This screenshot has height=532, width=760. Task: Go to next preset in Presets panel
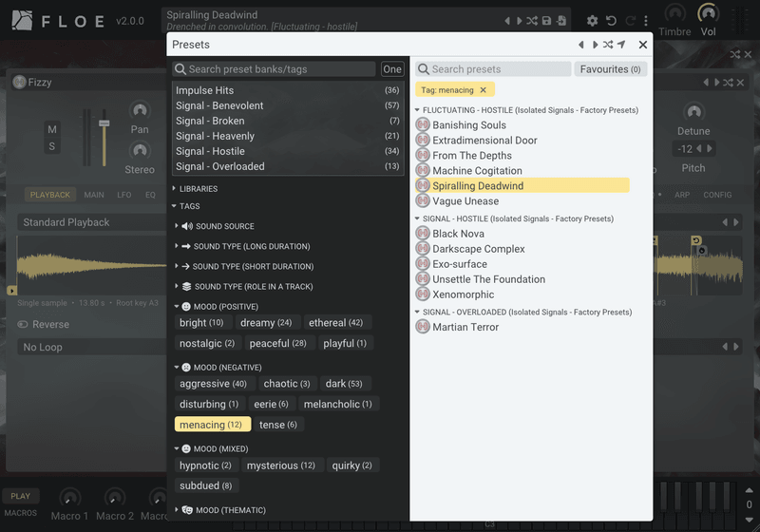[595, 45]
